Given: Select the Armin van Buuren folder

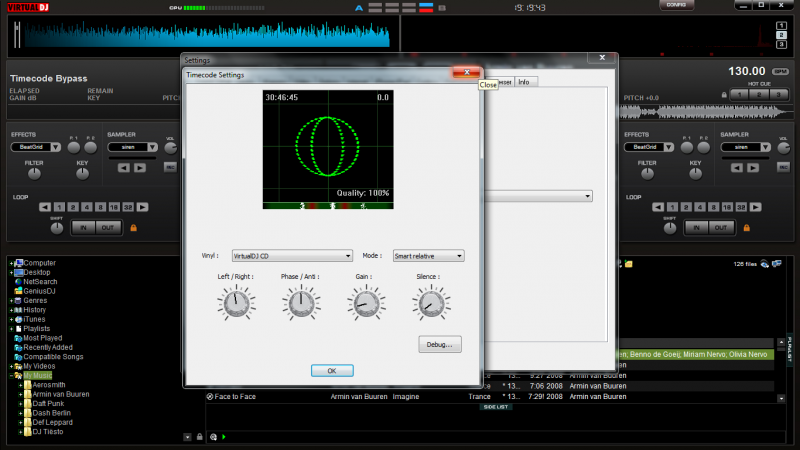Looking at the screenshot, I should click(61, 394).
